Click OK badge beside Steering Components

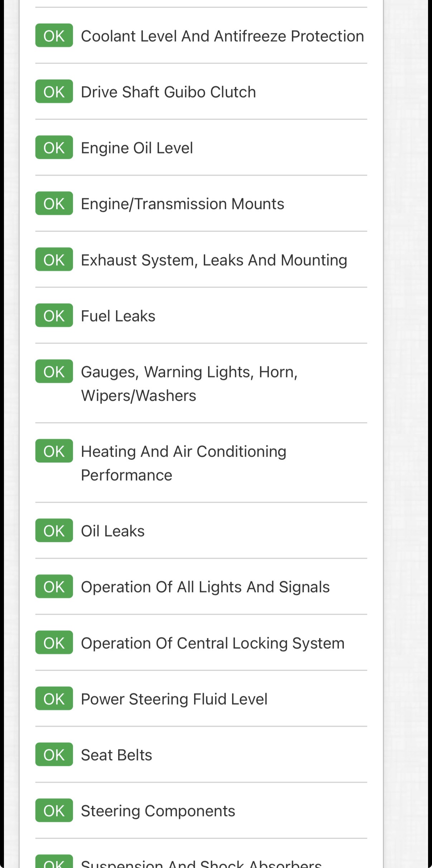[54, 810]
